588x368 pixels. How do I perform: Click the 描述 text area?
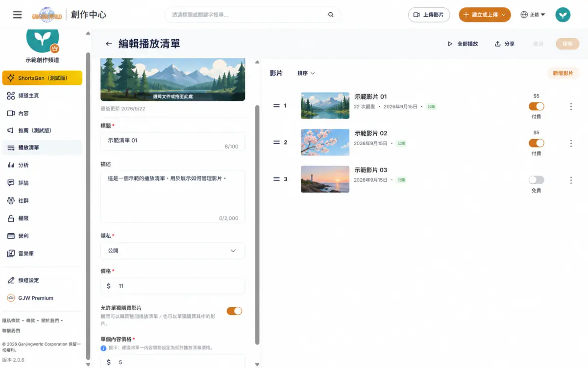(x=172, y=197)
